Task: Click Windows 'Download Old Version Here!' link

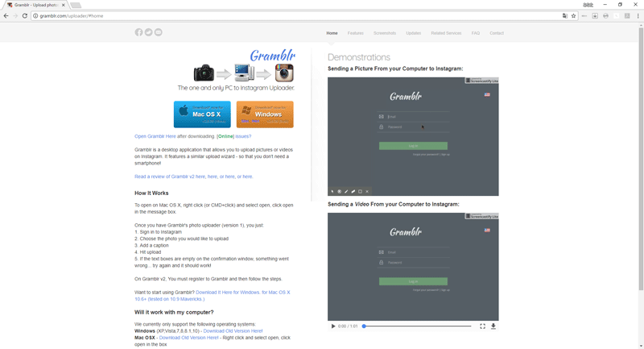Action: click(x=233, y=331)
